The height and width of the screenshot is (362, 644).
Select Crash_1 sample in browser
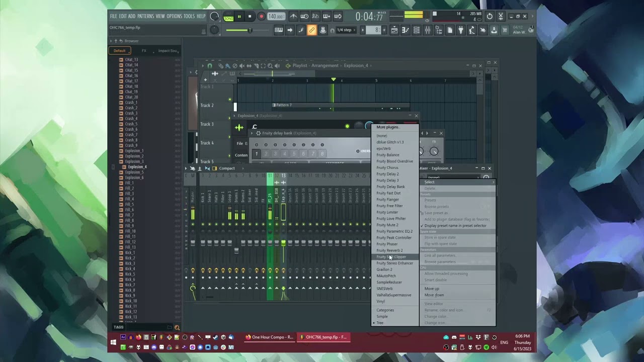pos(131,103)
